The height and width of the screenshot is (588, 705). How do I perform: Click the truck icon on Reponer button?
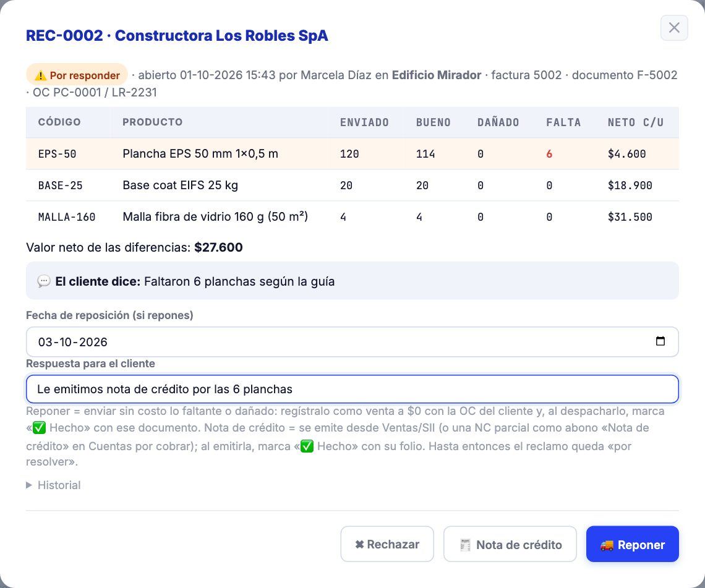pyautogui.click(x=607, y=545)
